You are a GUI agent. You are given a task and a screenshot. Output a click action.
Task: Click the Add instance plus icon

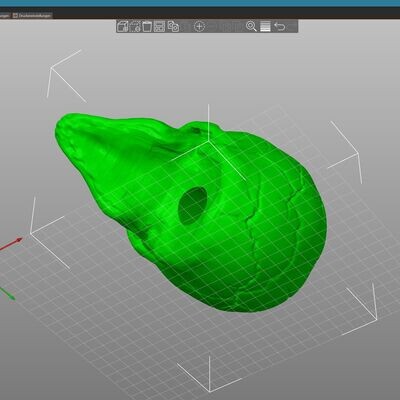coord(199,26)
